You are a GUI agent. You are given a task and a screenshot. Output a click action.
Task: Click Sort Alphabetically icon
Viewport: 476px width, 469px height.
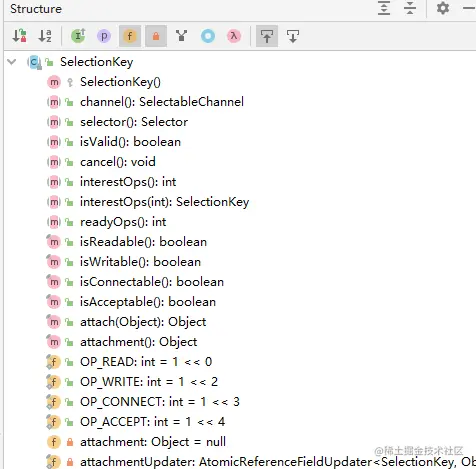pos(45,36)
